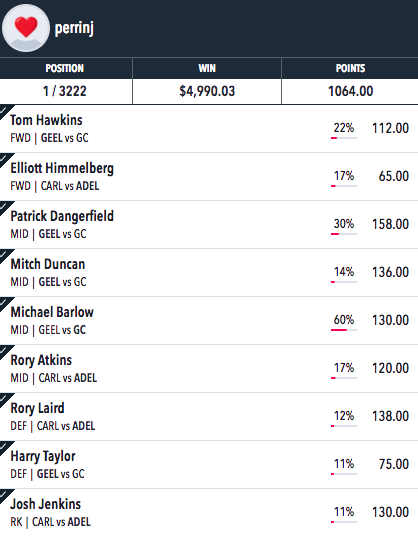Select the WIN column header

tap(207, 68)
